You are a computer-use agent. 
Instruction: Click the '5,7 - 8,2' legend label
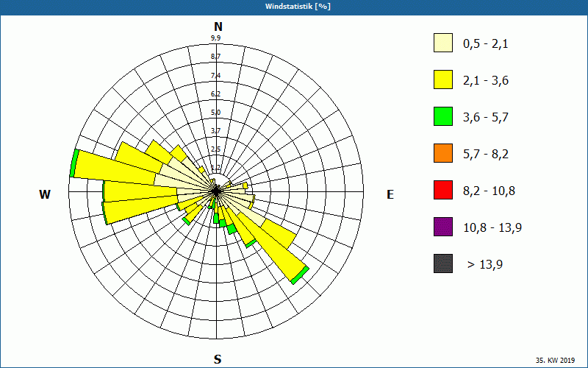(486, 155)
